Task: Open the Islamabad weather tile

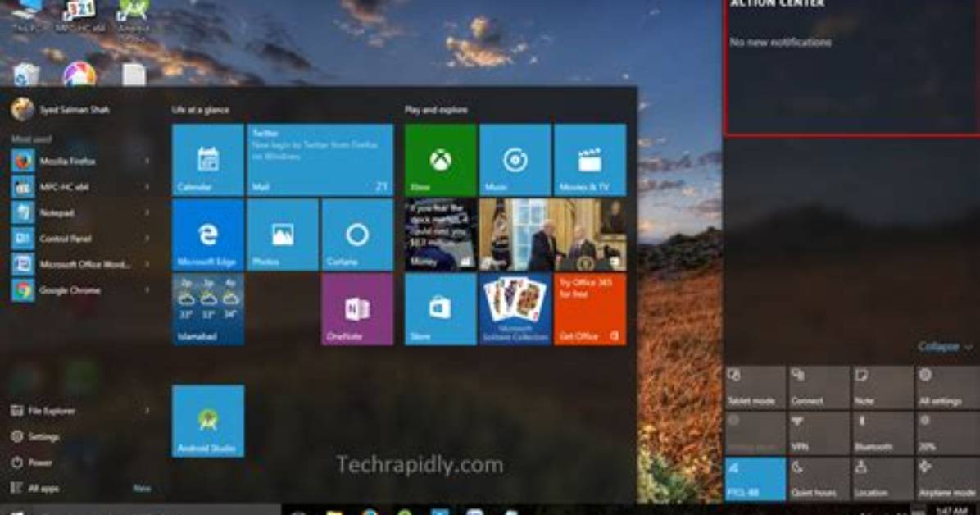Action: coord(208,309)
